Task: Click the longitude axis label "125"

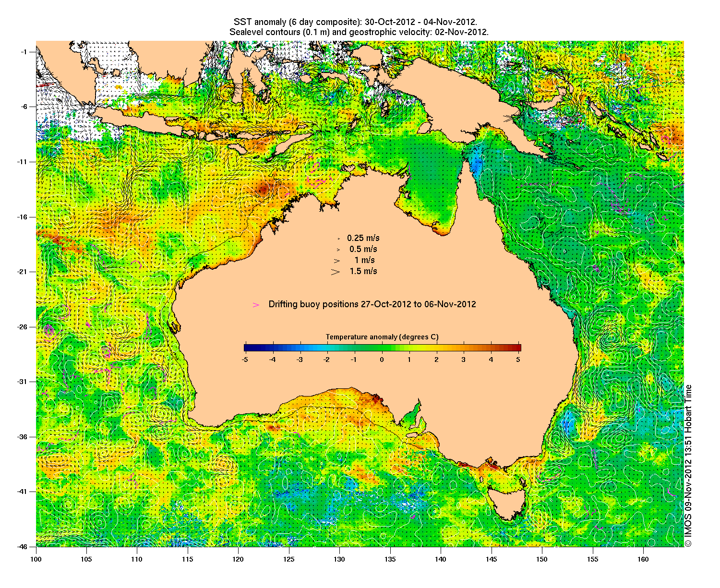Action: tap(289, 559)
